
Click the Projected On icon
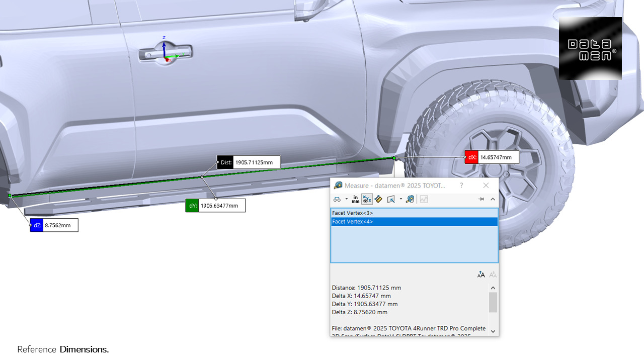(x=391, y=199)
